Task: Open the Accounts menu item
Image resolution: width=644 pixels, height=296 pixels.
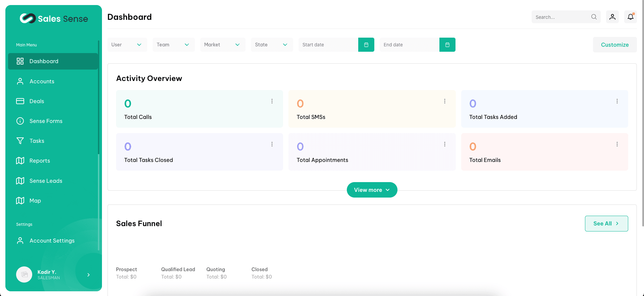Action: click(53, 81)
